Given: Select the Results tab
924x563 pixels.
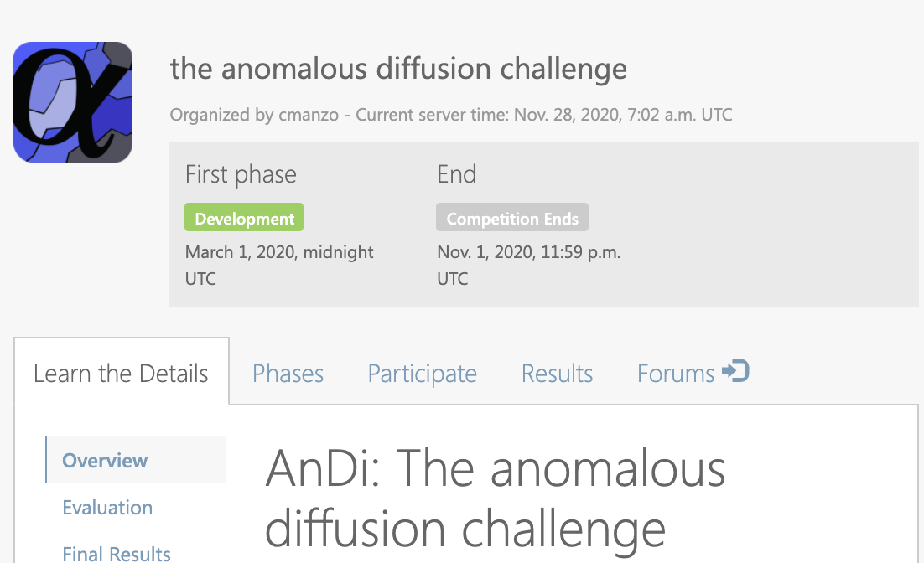Looking at the screenshot, I should click(557, 373).
